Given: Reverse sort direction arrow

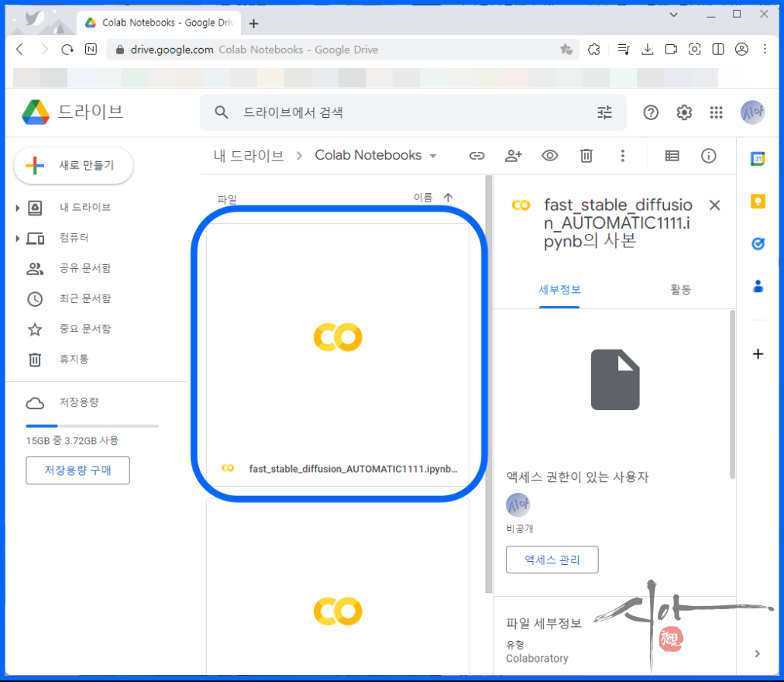Looking at the screenshot, I should [x=448, y=198].
